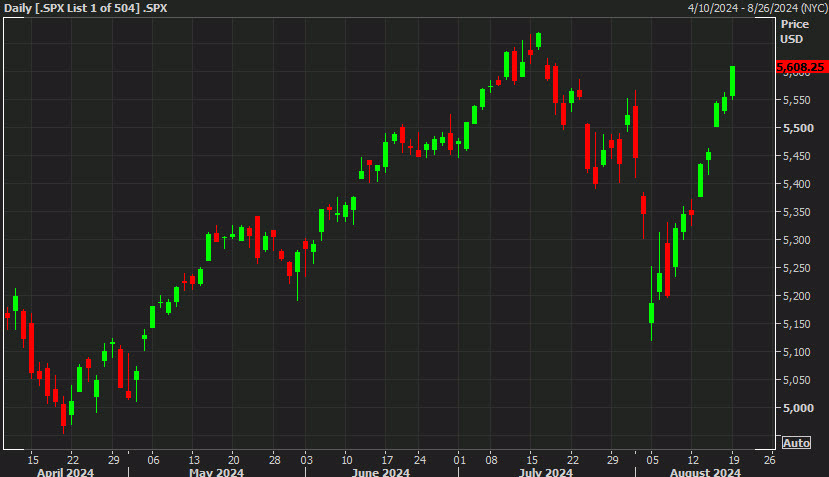Click the 24 date tick in June
The image size is (829, 477).
419,460
